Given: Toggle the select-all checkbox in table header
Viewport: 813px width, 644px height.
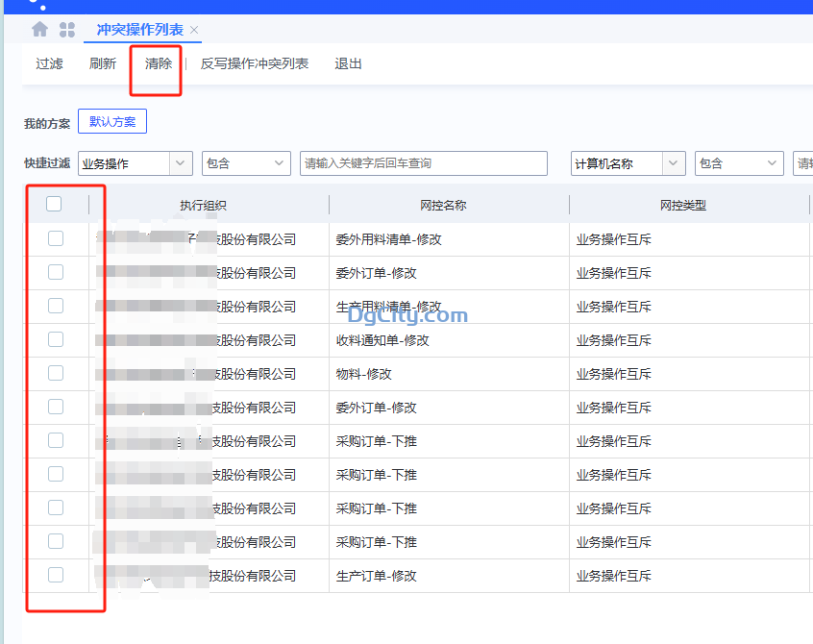Looking at the screenshot, I should tap(54, 204).
